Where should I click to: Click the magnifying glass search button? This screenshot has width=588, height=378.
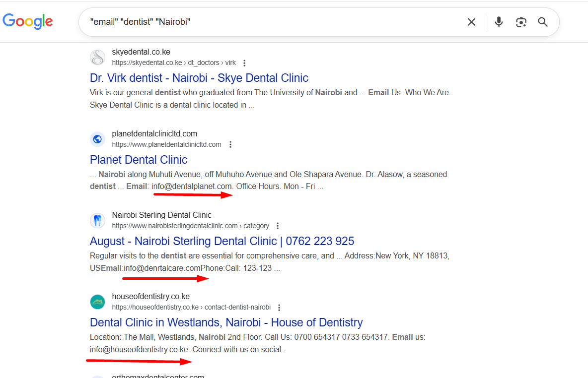point(543,22)
